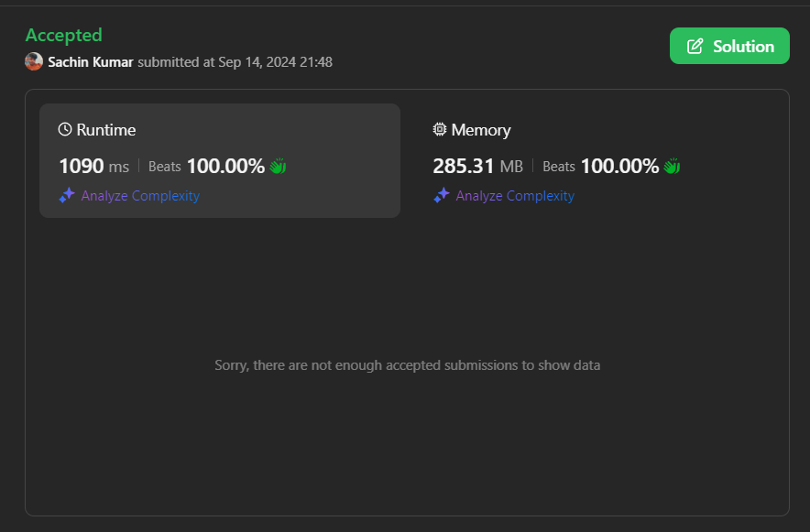
Task: Click the sparkle icon in Memory card
Action: [442, 195]
